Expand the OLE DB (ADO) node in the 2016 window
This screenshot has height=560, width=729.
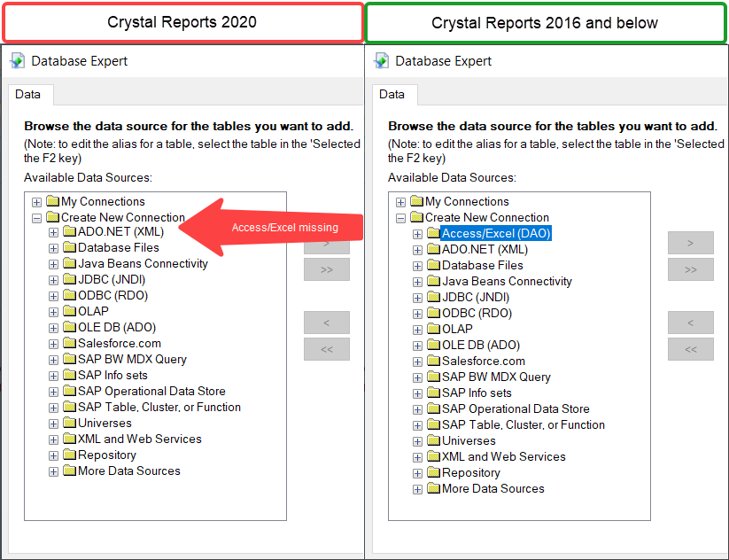point(417,346)
